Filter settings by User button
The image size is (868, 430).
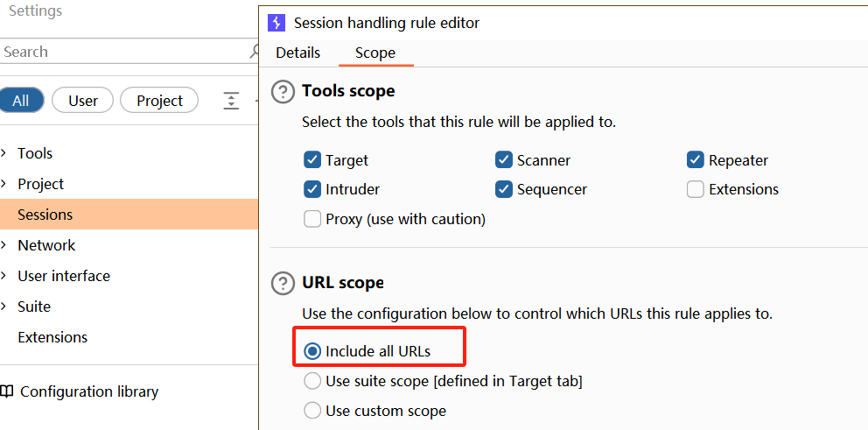pyautogui.click(x=82, y=101)
